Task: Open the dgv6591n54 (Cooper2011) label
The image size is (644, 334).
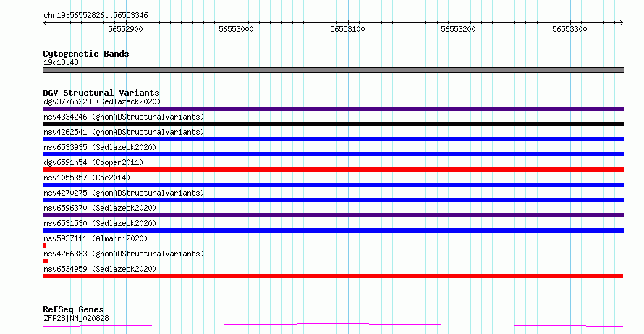Action: click(x=93, y=162)
